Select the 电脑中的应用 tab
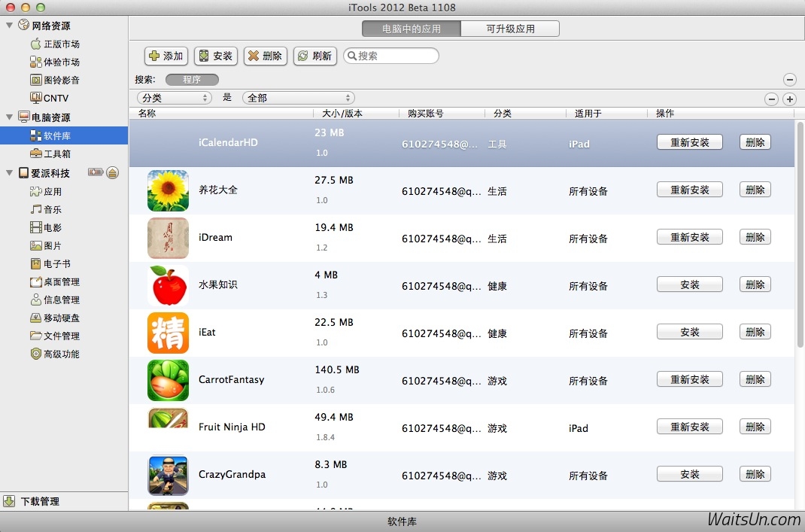The width and height of the screenshot is (805, 532). coord(412,29)
